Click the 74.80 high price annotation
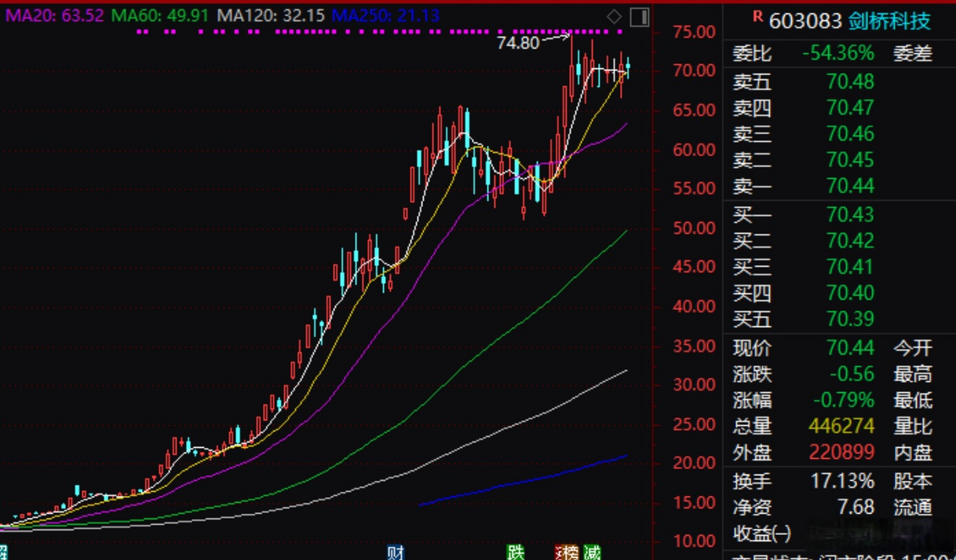The image size is (956, 560). point(518,43)
